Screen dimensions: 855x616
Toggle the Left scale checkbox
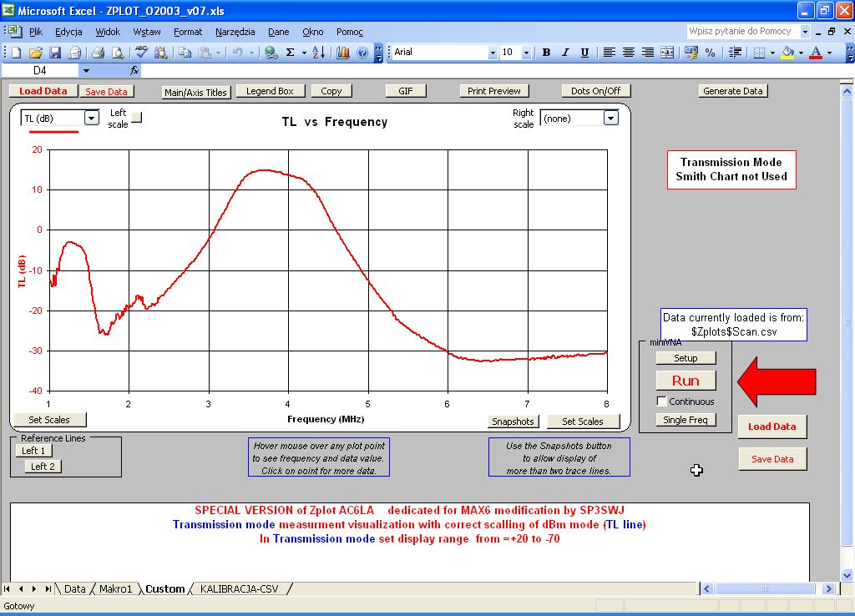click(137, 118)
